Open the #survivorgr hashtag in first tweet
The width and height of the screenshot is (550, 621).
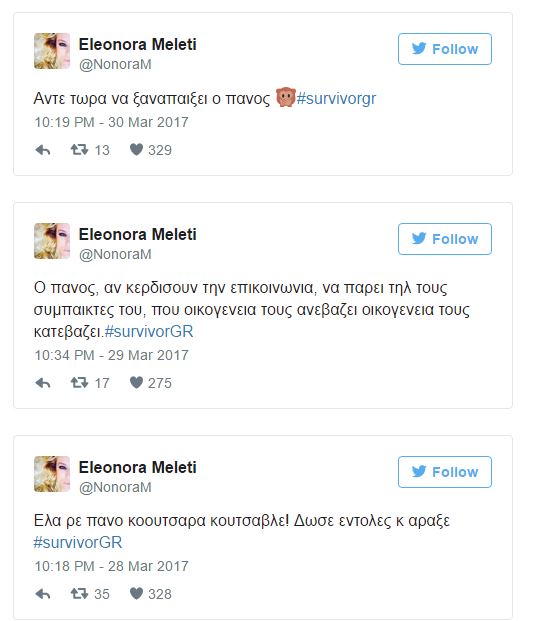click(336, 98)
